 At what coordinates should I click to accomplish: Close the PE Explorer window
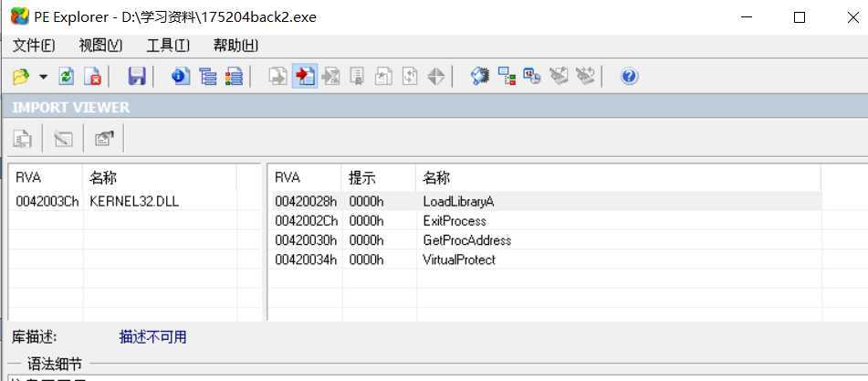coord(853,17)
